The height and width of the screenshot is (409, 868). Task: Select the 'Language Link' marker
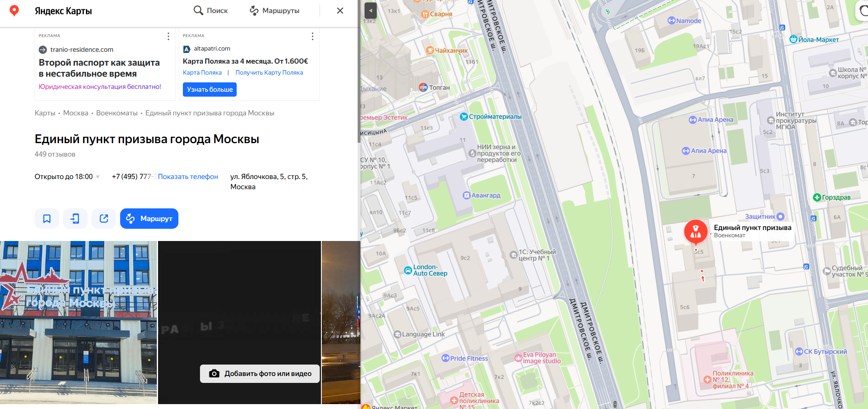click(x=398, y=334)
